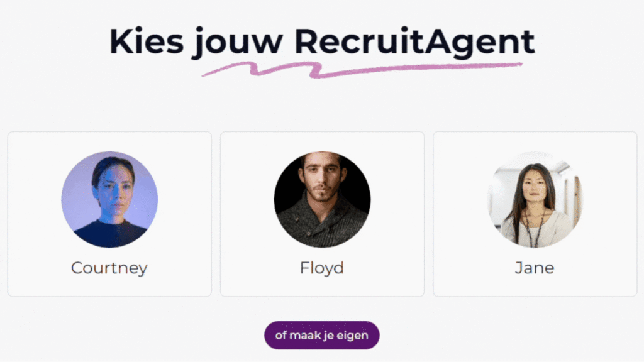Screen dimensions: 644x362
Task: Select Floyd's circular avatar photo
Action: (322, 199)
